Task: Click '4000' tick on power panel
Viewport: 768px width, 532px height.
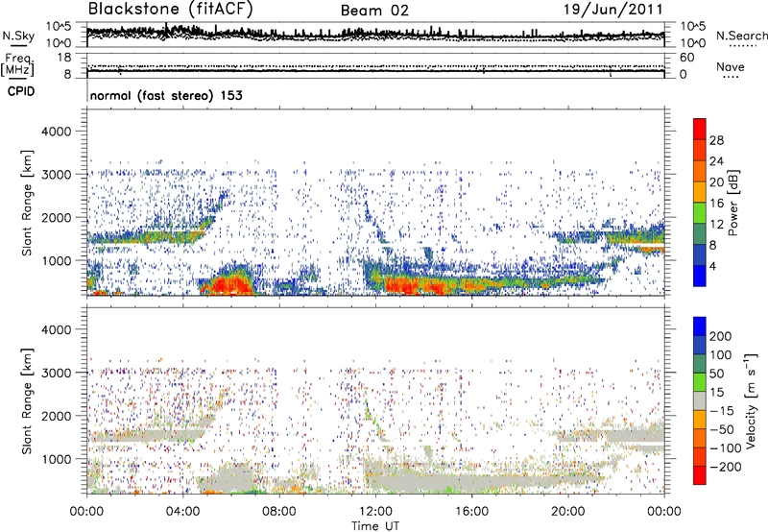Action: coord(56,132)
